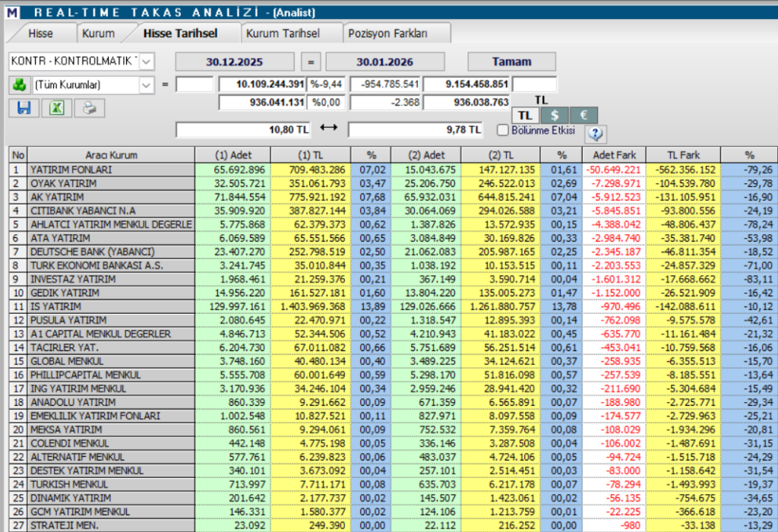Open the Pozisyon Farkları tab

coord(389,33)
